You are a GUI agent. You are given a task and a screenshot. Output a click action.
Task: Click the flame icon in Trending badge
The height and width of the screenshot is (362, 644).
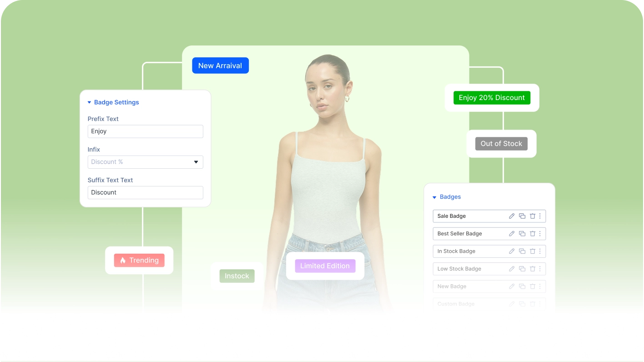pyautogui.click(x=123, y=261)
